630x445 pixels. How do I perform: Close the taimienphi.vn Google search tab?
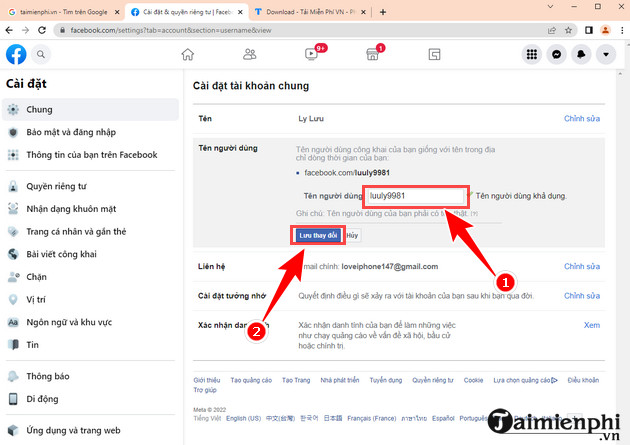[117, 12]
